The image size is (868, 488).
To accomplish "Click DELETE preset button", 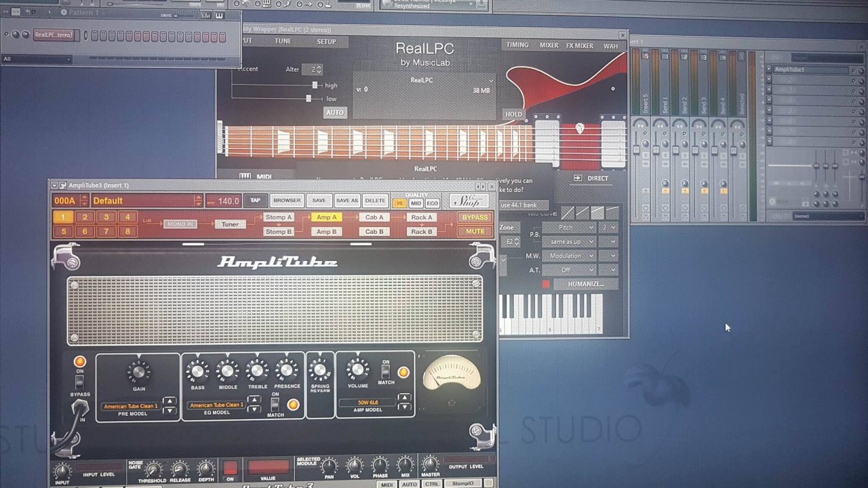I will [x=375, y=201].
